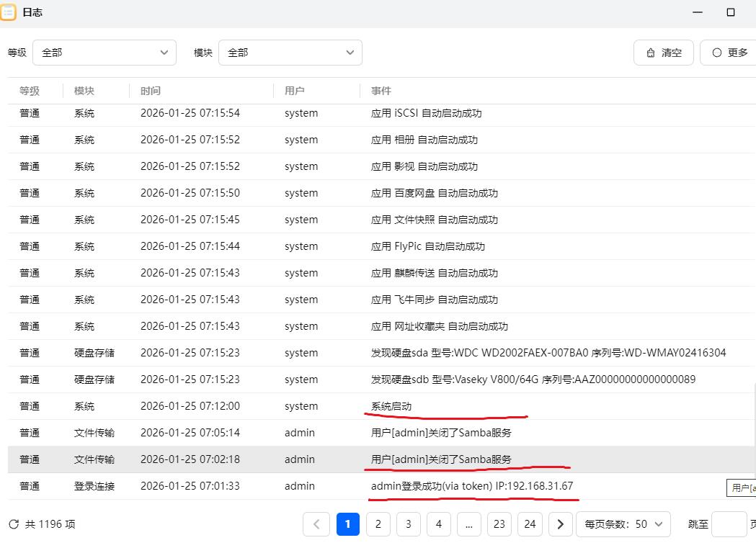Click the log app icon in title bar
The height and width of the screenshot is (548, 756).
tap(9, 12)
